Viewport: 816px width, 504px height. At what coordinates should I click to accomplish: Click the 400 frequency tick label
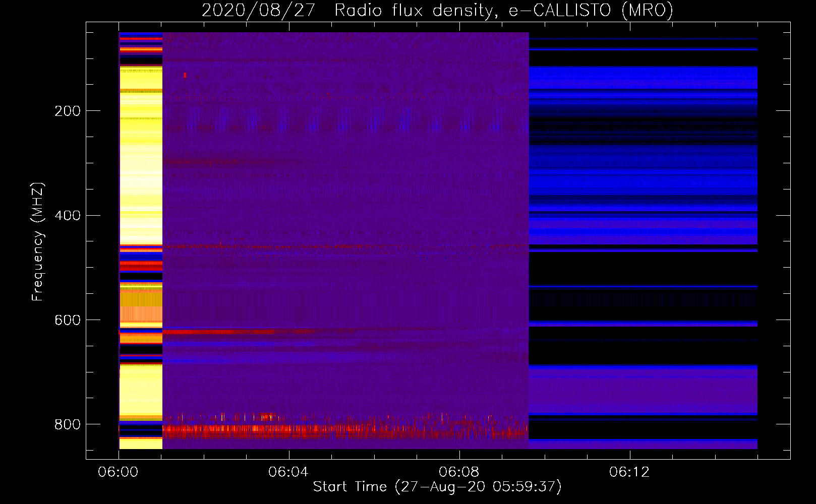pos(68,216)
